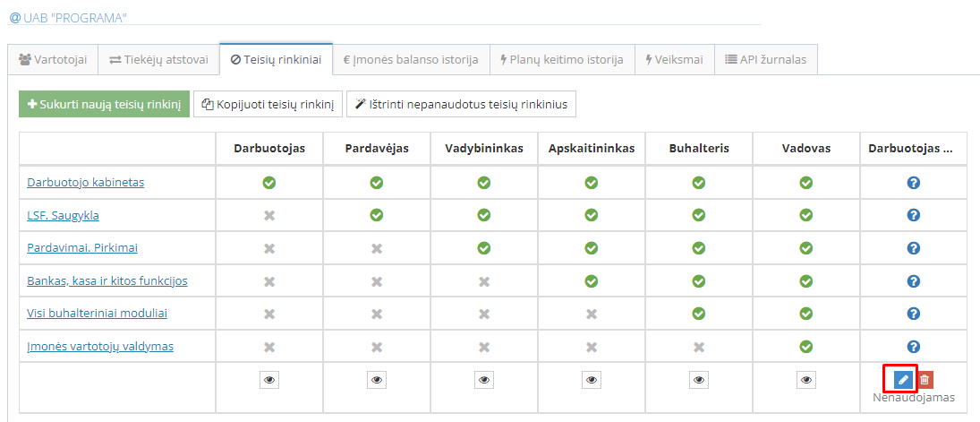Open the Įmonės balanso istorija tab
The image size is (980, 422).
411,60
